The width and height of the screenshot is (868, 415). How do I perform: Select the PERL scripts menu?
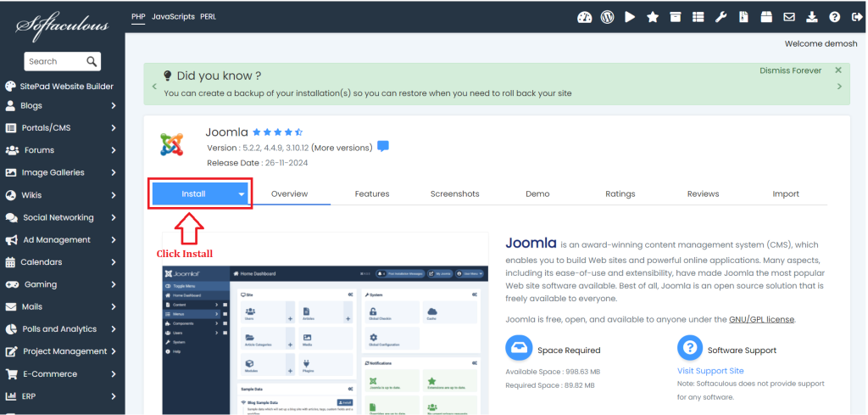click(209, 17)
